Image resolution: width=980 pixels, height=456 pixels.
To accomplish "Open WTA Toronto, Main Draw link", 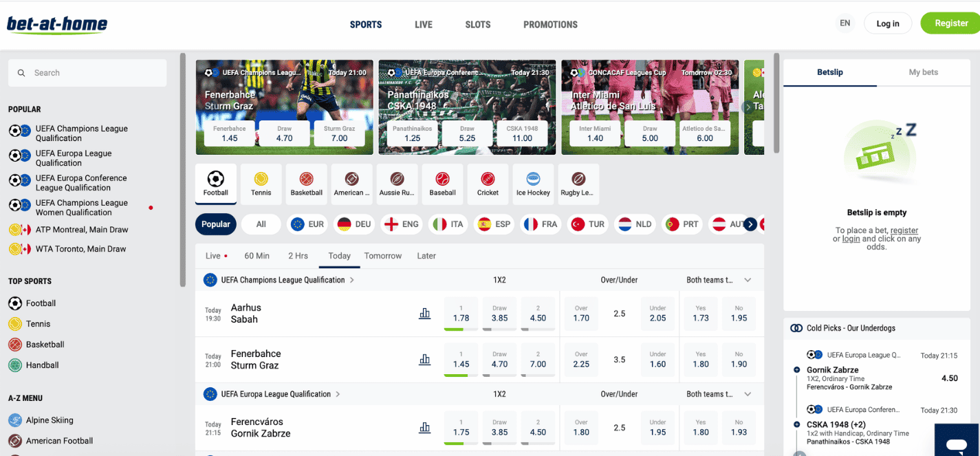I will [x=67, y=249].
